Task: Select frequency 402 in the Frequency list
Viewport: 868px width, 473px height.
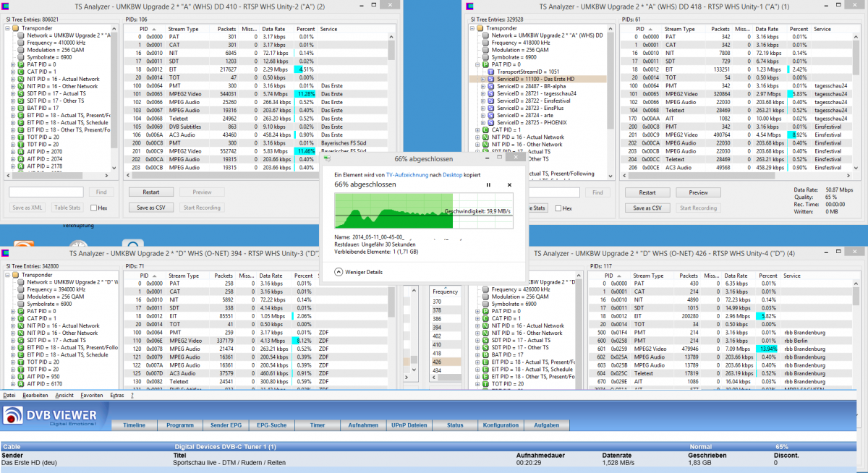Action: point(437,336)
